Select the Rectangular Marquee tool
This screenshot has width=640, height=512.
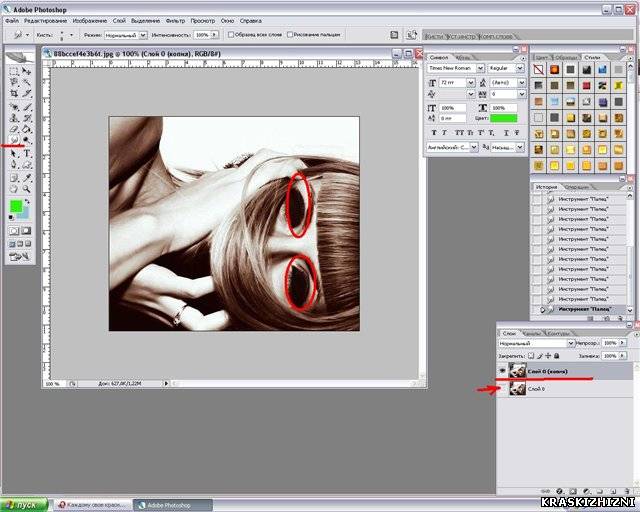click(14, 71)
